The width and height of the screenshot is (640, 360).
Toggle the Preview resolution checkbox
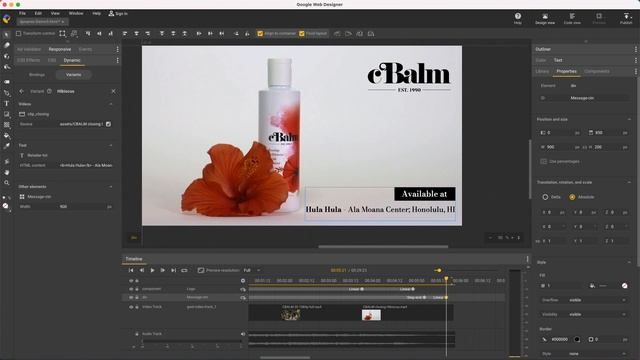(200, 270)
